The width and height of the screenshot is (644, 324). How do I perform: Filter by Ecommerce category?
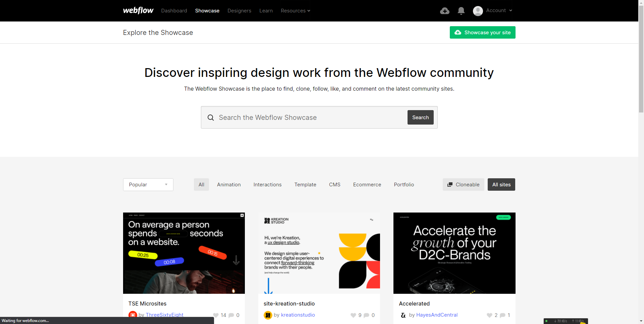coord(367,185)
